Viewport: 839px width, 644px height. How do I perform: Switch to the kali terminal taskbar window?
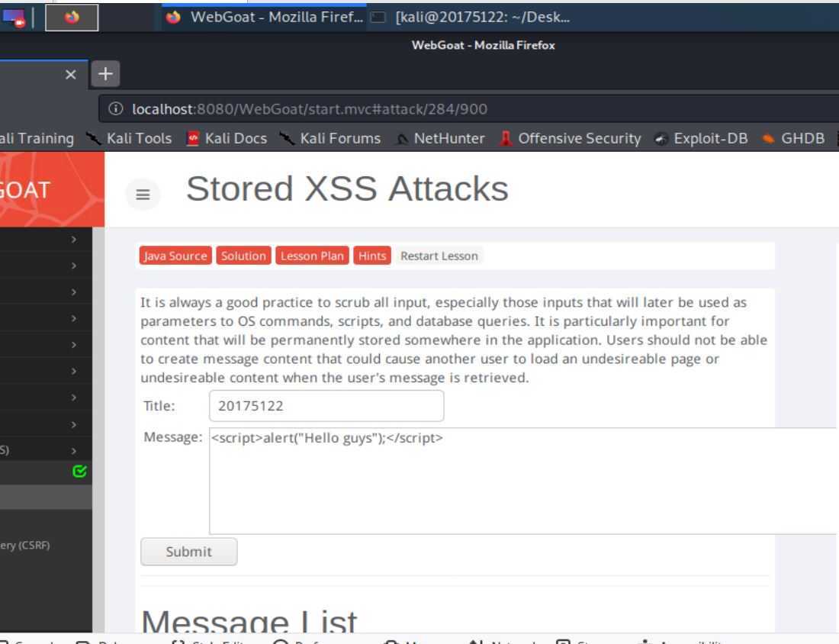[x=471, y=17]
